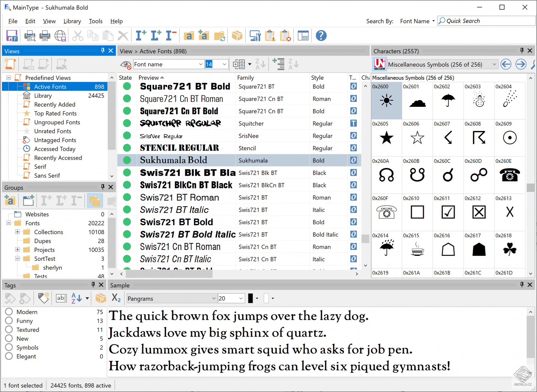The height and width of the screenshot is (392, 537).
Task: Change font size input field to 20
Action: point(212,65)
